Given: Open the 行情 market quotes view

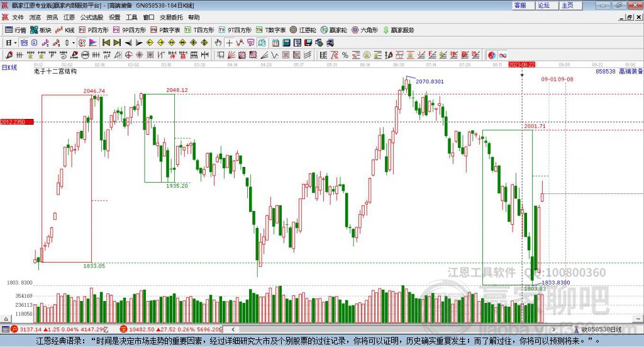Looking at the screenshot, I should click(16, 30).
